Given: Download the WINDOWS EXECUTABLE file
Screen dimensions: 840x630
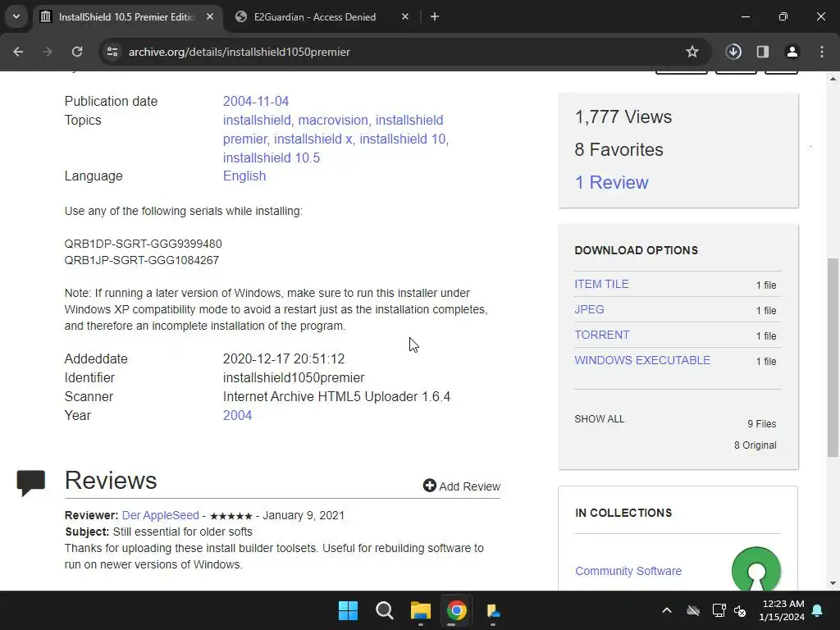Looking at the screenshot, I should click(x=642, y=360).
